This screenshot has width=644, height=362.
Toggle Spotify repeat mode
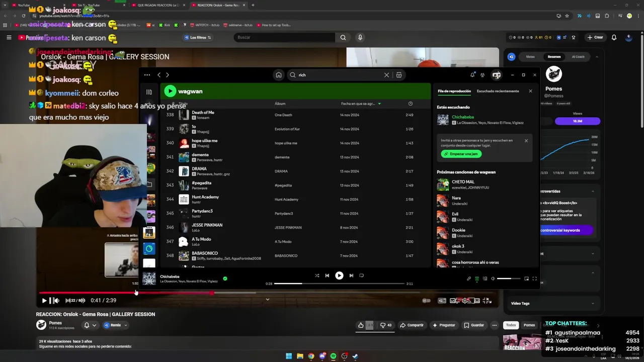coord(361,276)
